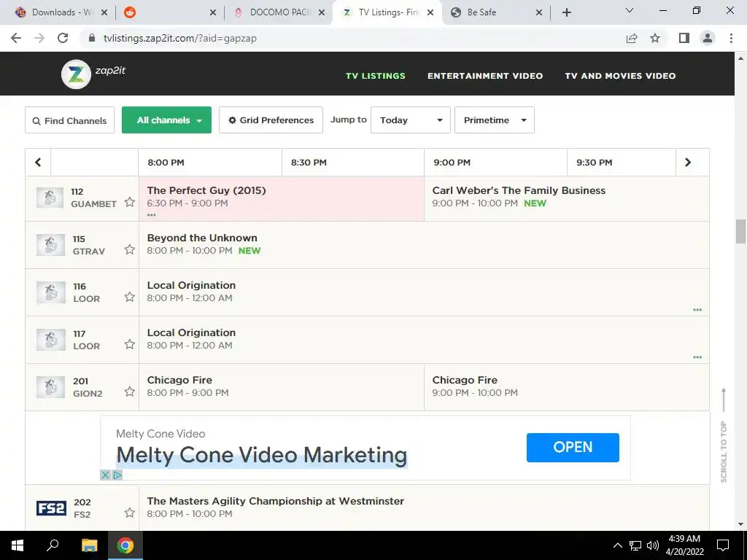Click the AdChoices triangle icon
747x560 pixels.
[x=117, y=475]
